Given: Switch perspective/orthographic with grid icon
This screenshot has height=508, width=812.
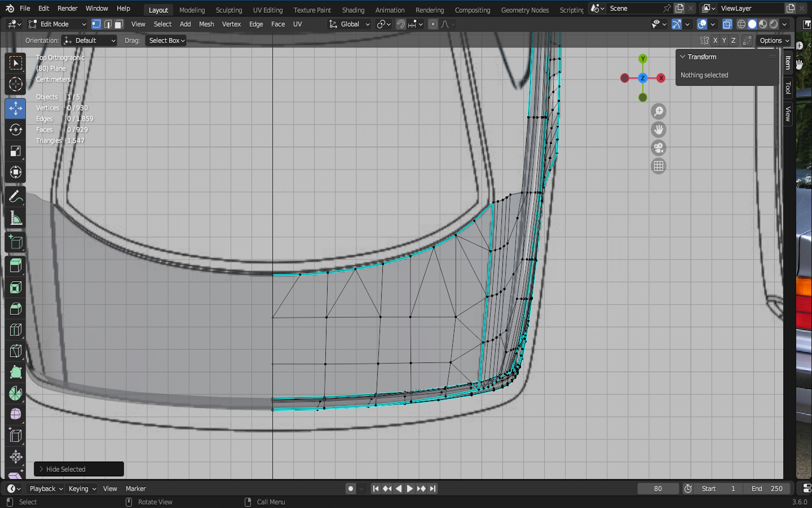Looking at the screenshot, I should (659, 166).
